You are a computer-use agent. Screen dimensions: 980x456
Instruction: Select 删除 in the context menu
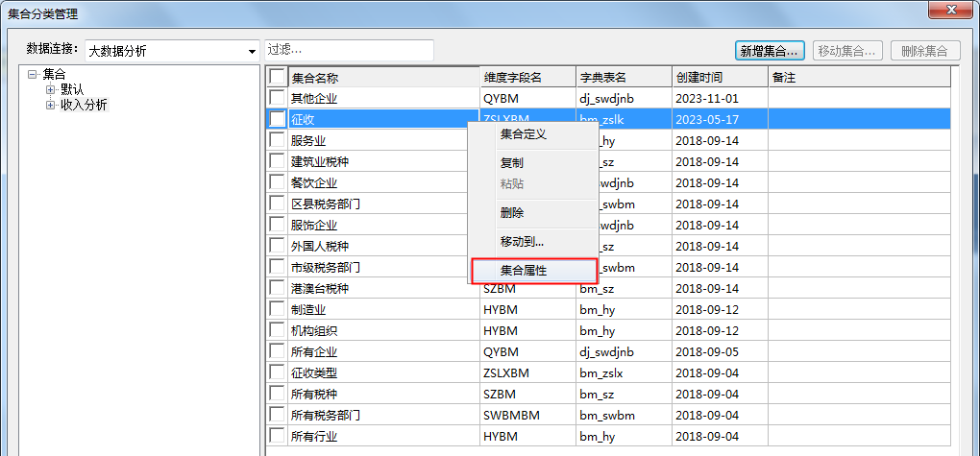(x=512, y=213)
